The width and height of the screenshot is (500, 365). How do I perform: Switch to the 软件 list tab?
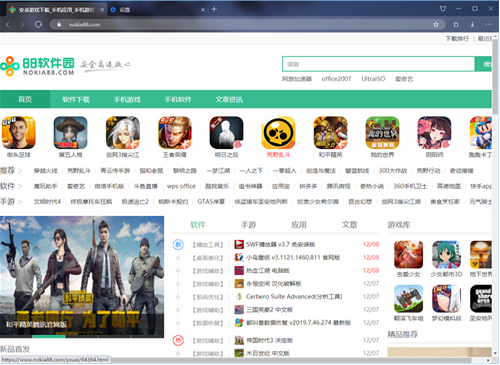(x=198, y=225)
